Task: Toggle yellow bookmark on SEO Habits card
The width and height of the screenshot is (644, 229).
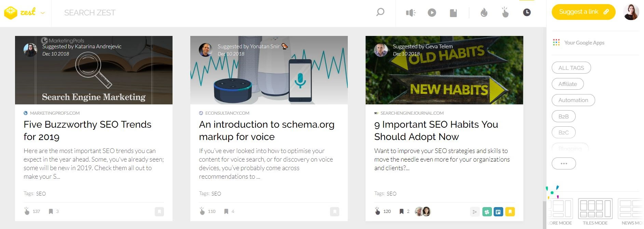Action: pyautogui.click(x=510, y=212)
